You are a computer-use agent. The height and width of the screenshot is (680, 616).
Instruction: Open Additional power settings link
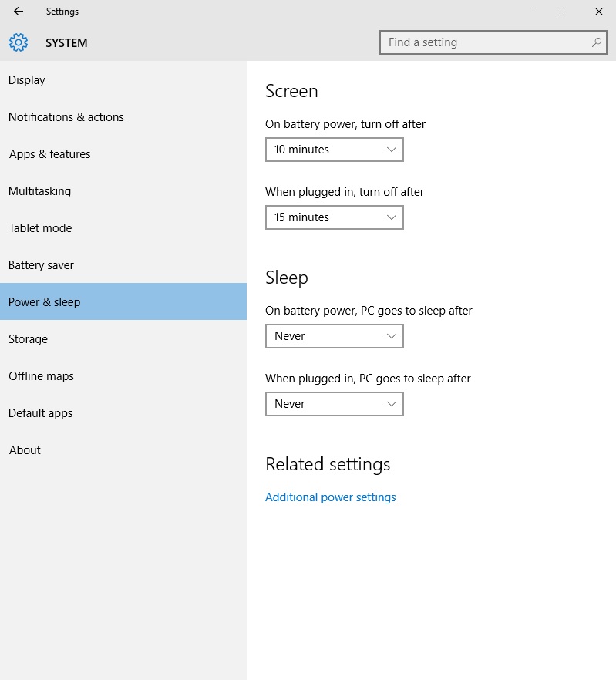pos(331,497)
